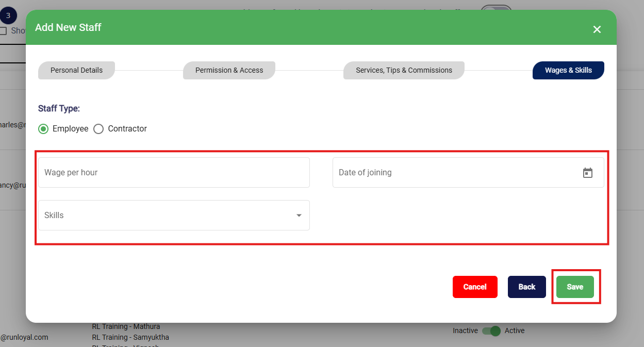Close the Add New Staff dialog

(x=597, y=29)
